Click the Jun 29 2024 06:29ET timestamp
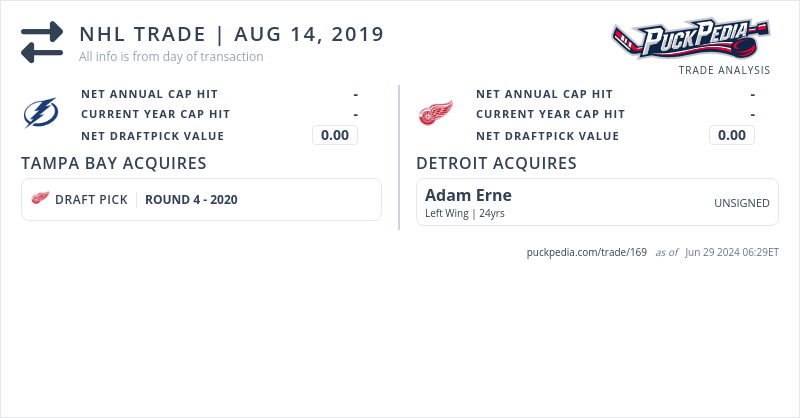 point(732,252)
